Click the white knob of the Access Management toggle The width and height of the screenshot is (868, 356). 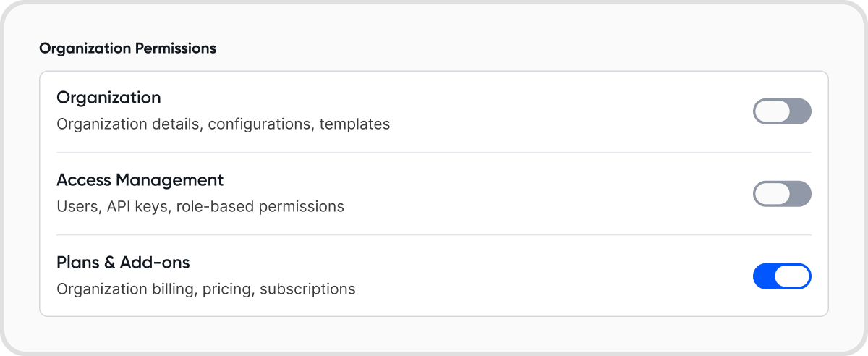point(773,194)
